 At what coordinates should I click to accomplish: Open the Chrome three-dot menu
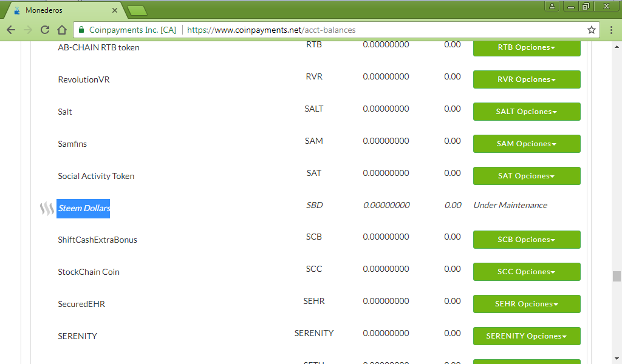click(611, 30)
